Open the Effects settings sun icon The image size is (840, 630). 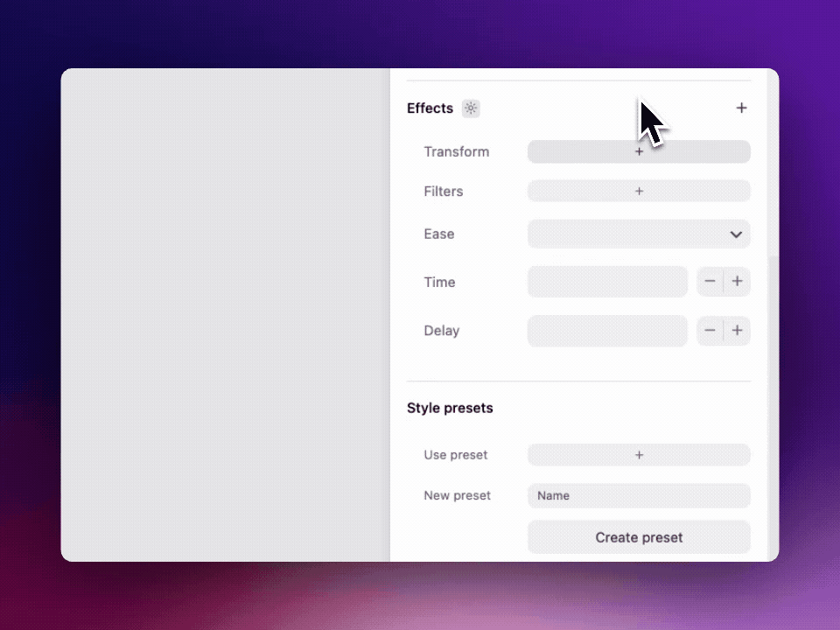(x=471, y=108)
